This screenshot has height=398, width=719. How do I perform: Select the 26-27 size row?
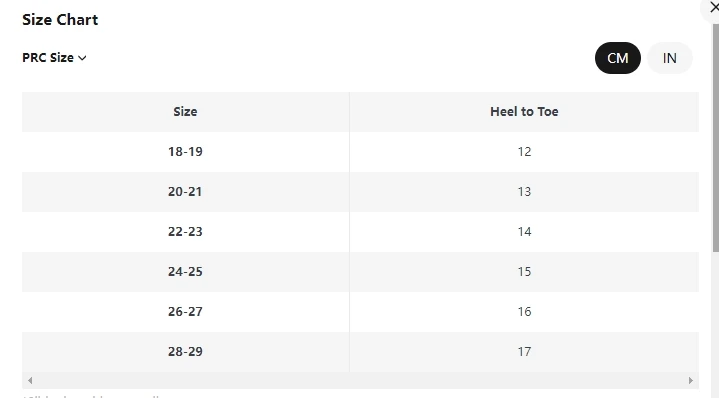(x=360, y=312)
